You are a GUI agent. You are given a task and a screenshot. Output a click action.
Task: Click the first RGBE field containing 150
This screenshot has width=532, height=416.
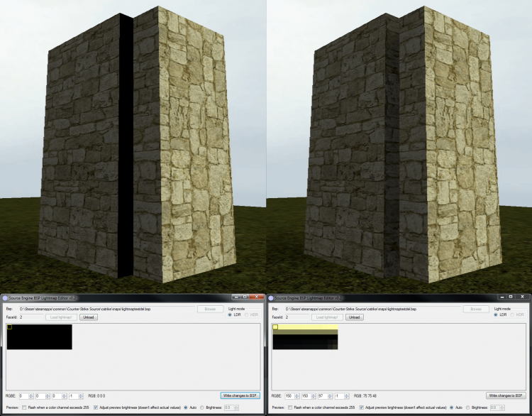tap(289, 395)
